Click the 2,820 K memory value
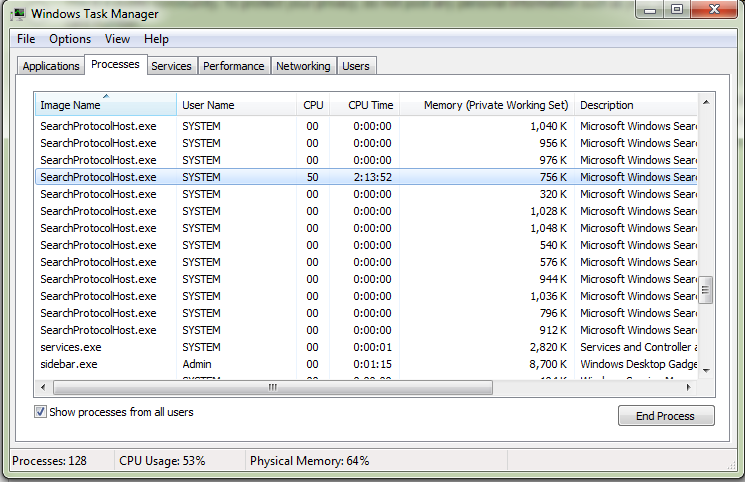Image resolution: width=745 pixels, height=482 pixels. [548, 347]
